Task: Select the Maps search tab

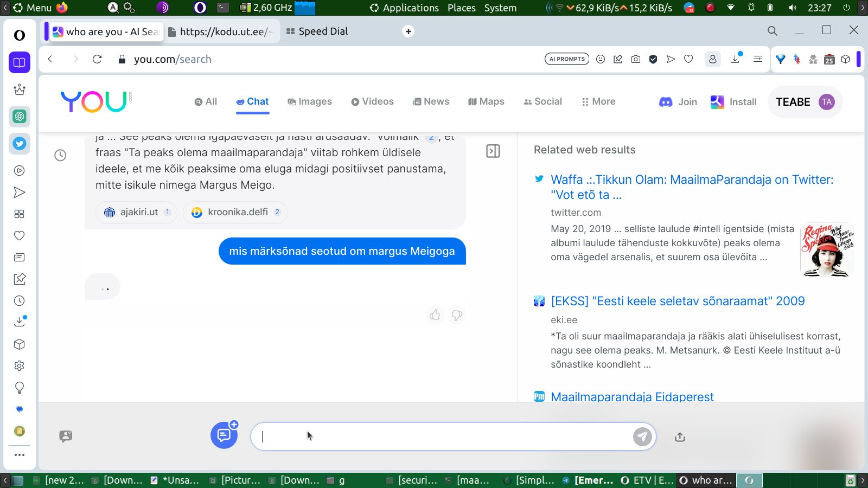Action: tap(486, 101)
